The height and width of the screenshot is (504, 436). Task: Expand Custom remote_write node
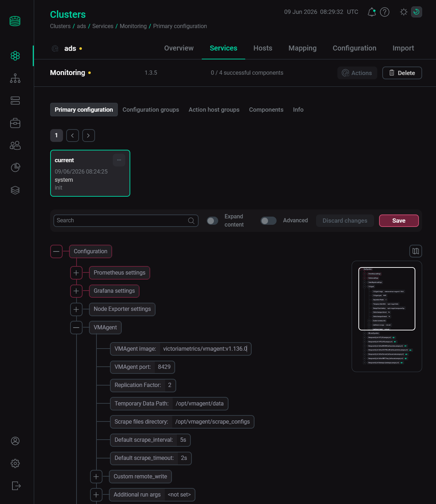coord(96,477)
